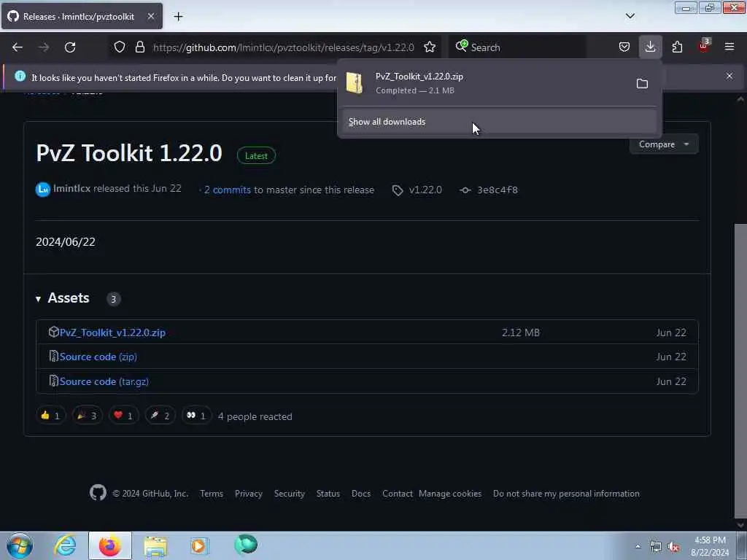
Task: Open the lmintlcx profile link
Action: (71, 189)
